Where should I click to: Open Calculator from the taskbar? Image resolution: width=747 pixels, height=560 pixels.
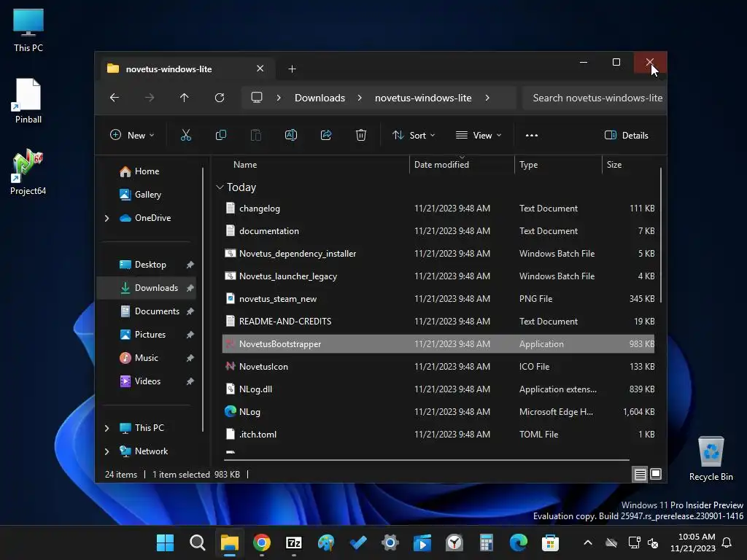pos(487,542)
